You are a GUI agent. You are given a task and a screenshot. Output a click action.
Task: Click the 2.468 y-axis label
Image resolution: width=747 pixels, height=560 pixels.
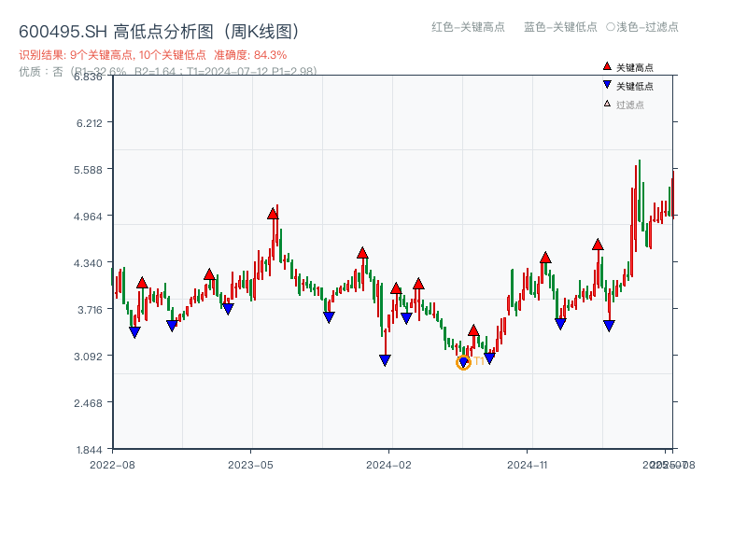tap(88, 403)
